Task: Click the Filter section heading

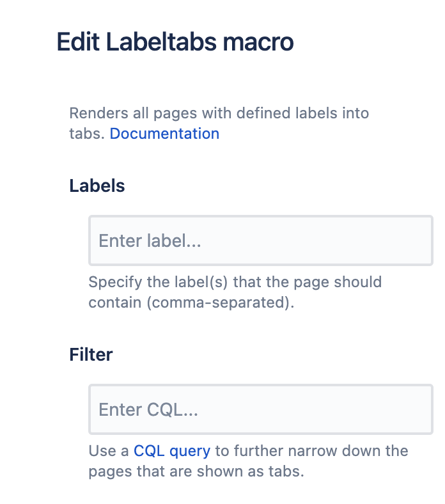Action: coord(91,354)
